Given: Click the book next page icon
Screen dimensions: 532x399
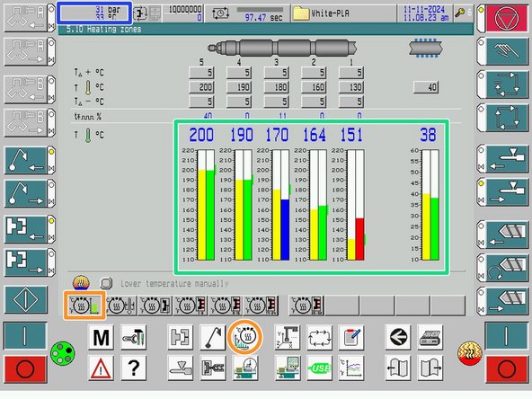Looking at the screenshot, I should (x=430, y=368).
